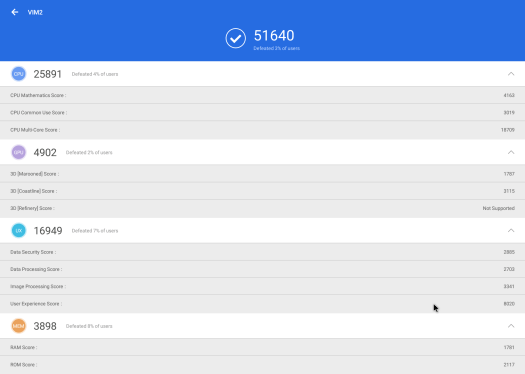Click the total score 51640
The image size is (525, 374).
(274, 35)
